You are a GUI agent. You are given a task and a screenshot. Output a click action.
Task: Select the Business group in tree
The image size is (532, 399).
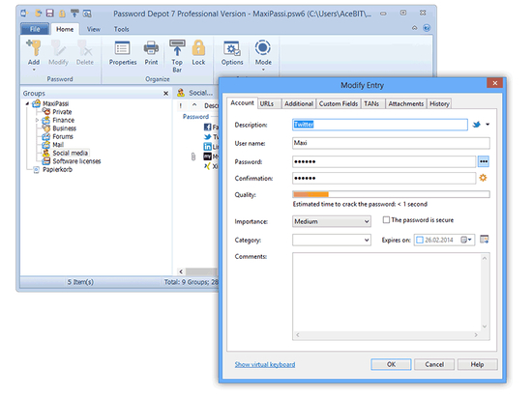coord(64,128)
